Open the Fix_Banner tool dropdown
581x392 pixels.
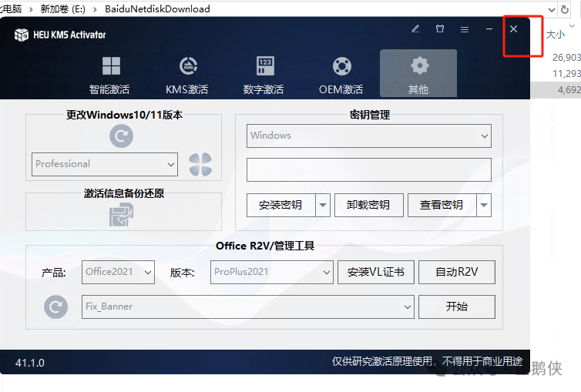point(248,307)
